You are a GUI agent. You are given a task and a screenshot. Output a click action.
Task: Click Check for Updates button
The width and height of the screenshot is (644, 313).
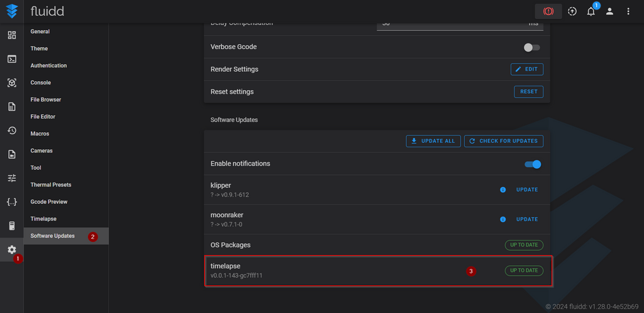click(x=503, y=141)
